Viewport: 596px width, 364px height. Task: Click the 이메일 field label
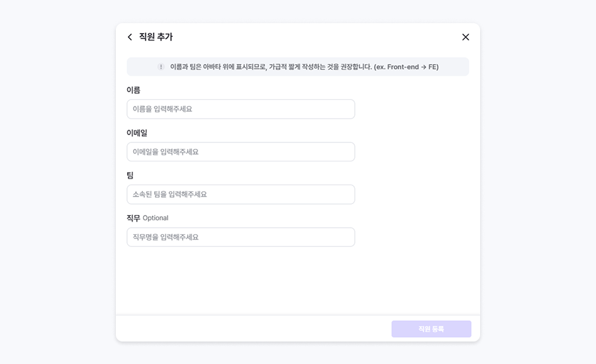point(136,133)
